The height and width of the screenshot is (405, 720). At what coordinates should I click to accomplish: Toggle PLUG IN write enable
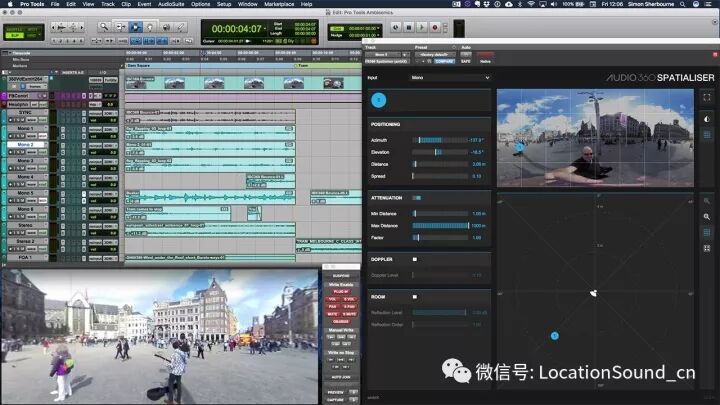click(341, 292)
